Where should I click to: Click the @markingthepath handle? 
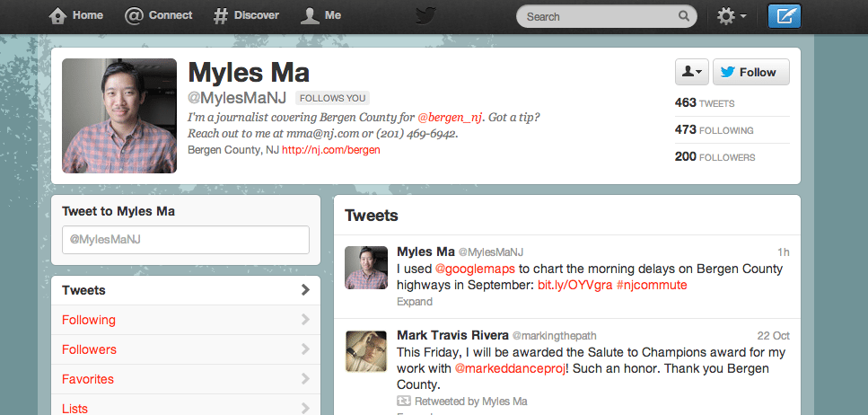click(x=554, y=336)
